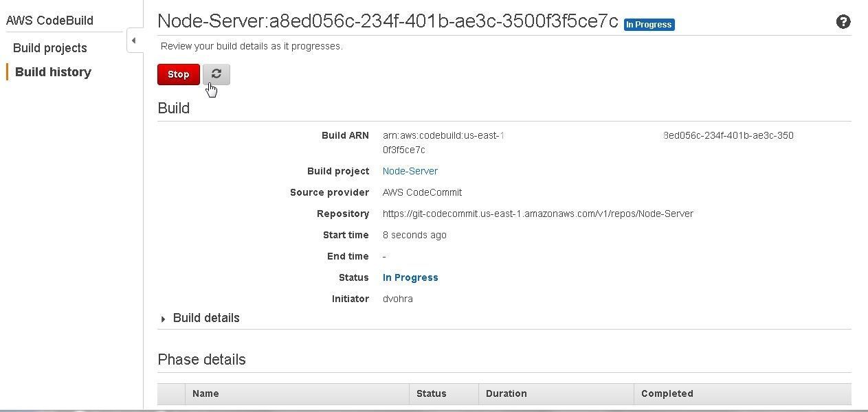Click the Phase details heading
The image size is (868, 412).
(x=201, y=359)
